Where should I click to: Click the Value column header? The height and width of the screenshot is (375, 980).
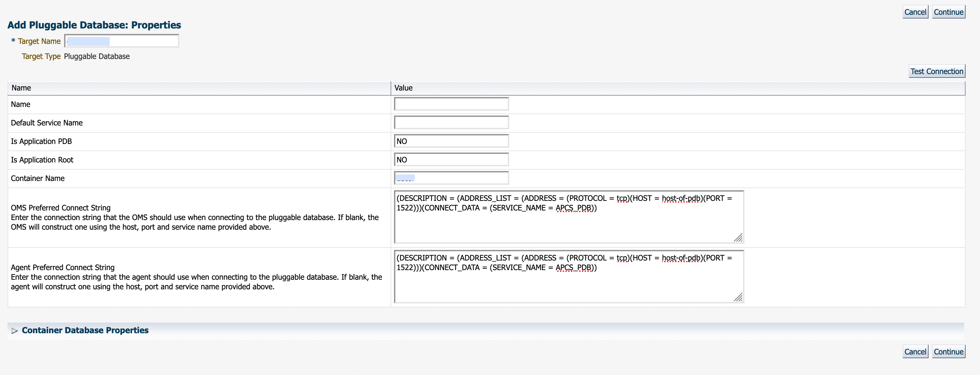[x=403, y=88]
